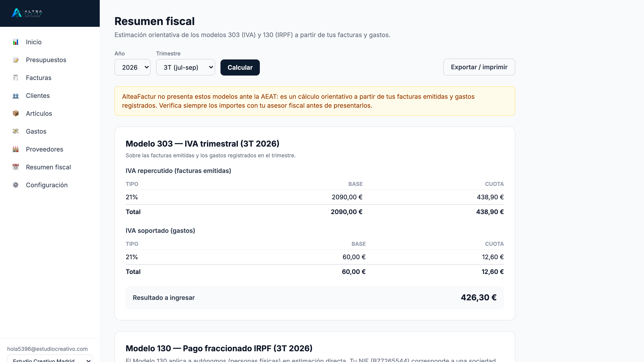The height and width of the screenshot is (362, 644).
Task: Click Exportar / imprimir button
Action: pos(479,67)
